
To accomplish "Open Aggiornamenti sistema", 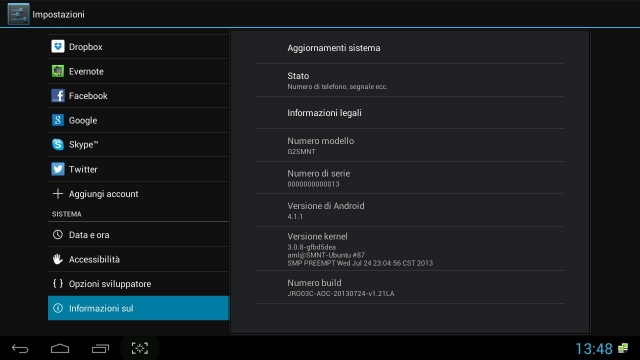I will (x=410, y=48).
